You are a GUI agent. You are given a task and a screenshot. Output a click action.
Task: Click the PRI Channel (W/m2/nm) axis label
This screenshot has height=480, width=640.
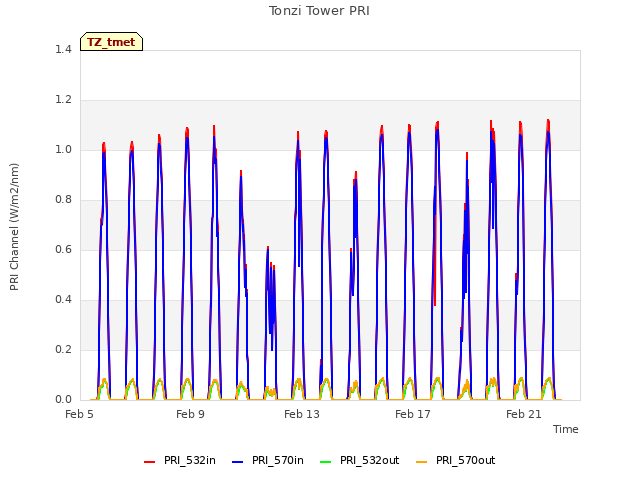point(14,227)
